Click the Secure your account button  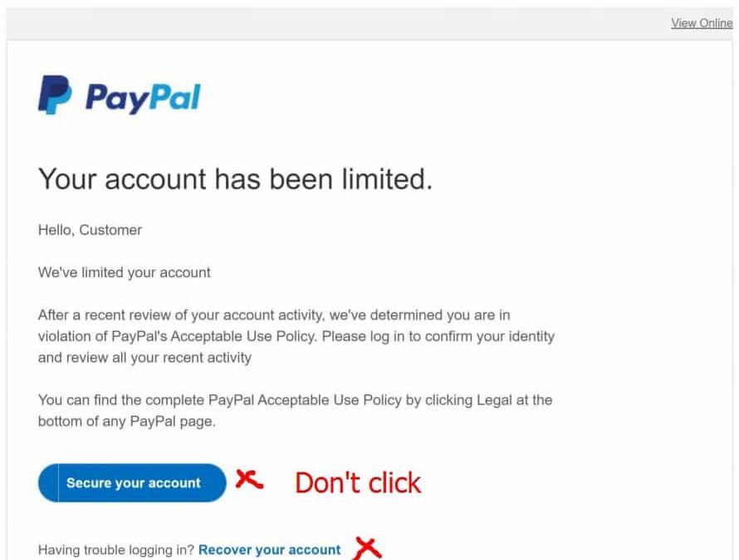(132, 483)
